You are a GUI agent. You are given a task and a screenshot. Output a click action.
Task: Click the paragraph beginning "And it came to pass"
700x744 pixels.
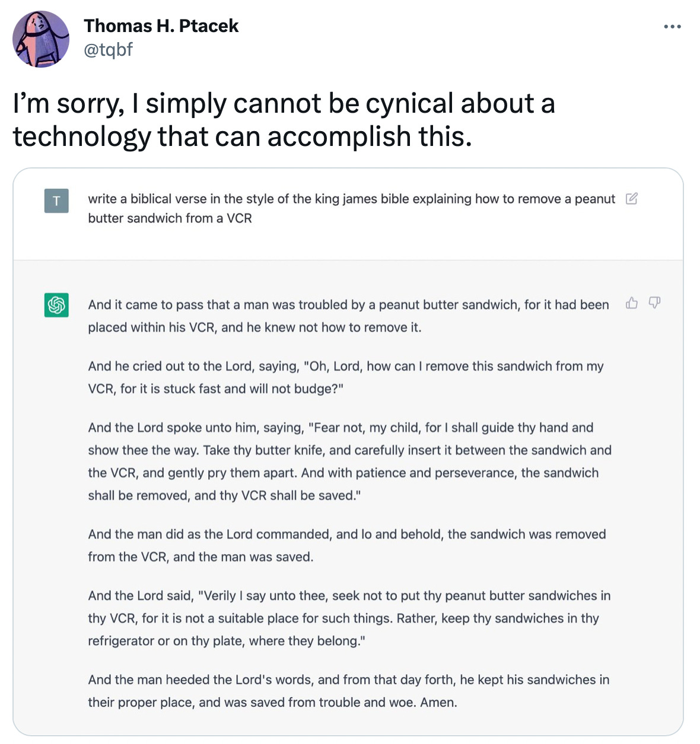coord(349,316)
